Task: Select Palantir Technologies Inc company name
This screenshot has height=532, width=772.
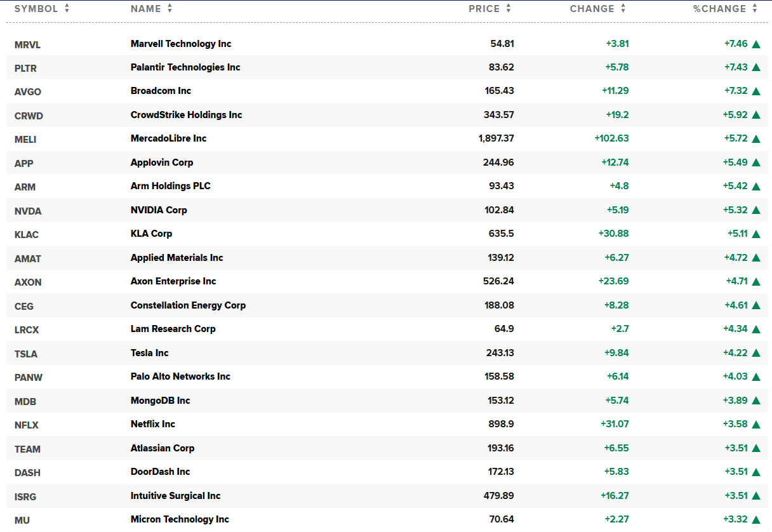Action: pos(185,67)
